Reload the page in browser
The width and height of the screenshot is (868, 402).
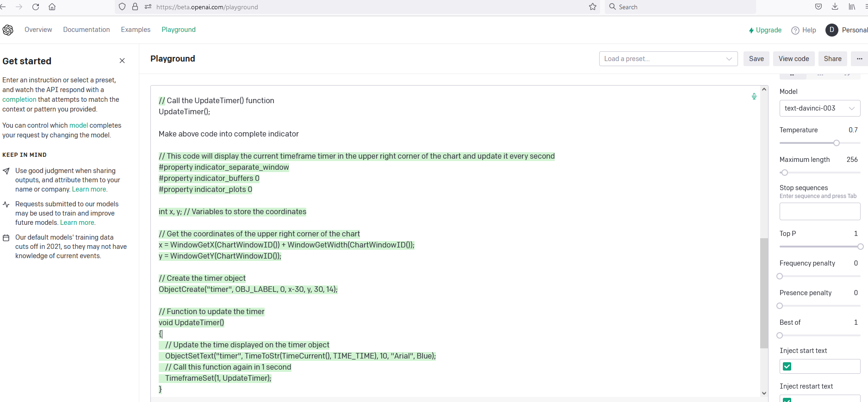coord(36,7)
